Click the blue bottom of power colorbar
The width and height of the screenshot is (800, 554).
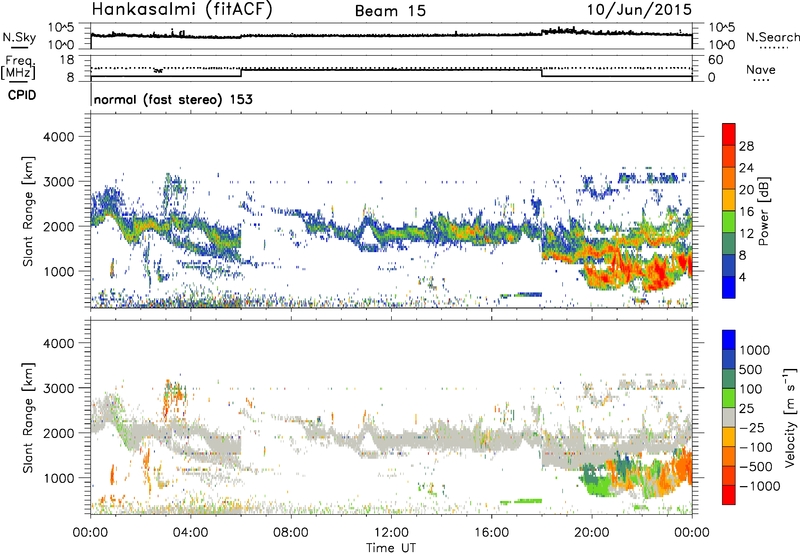tap(729, 287)
